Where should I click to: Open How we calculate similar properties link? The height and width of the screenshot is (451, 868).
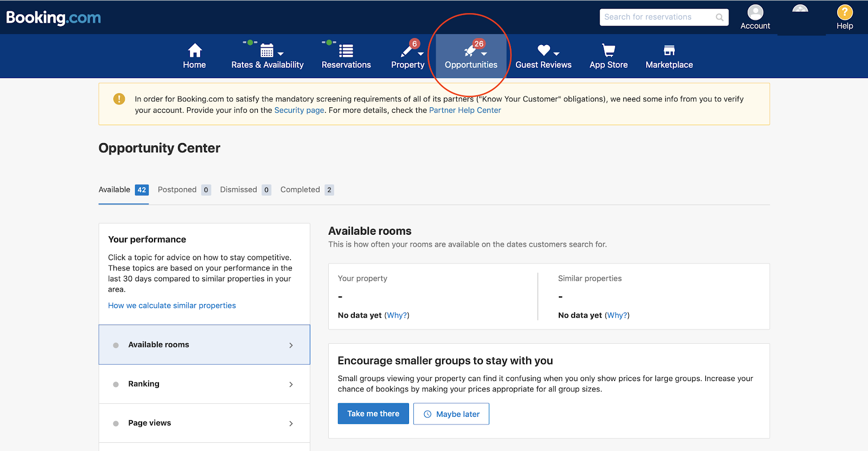point(172,305)
